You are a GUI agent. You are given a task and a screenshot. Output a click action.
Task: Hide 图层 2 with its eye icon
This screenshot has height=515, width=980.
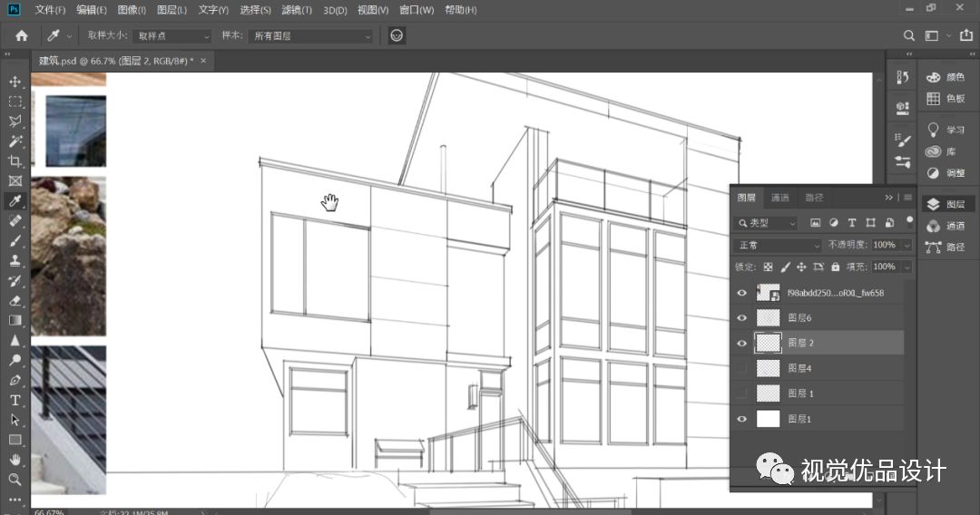(742, 344)
